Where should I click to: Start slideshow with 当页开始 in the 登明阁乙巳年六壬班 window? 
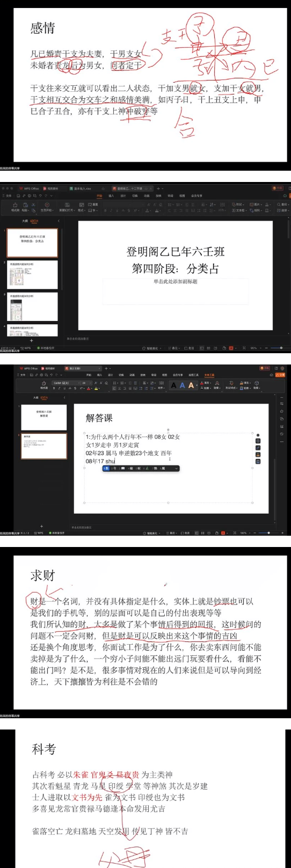click(47, 207)
